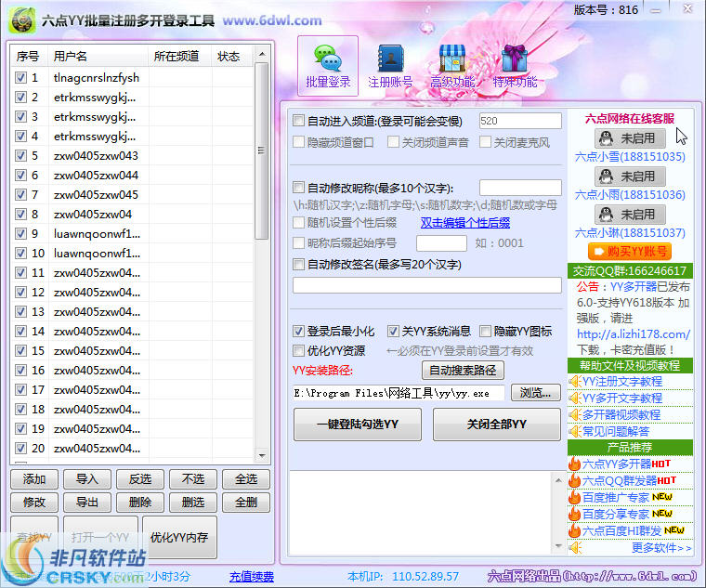Sort by 序号 column header
The height and width of the screenshot is (588, 706).
tap(28, 57)
